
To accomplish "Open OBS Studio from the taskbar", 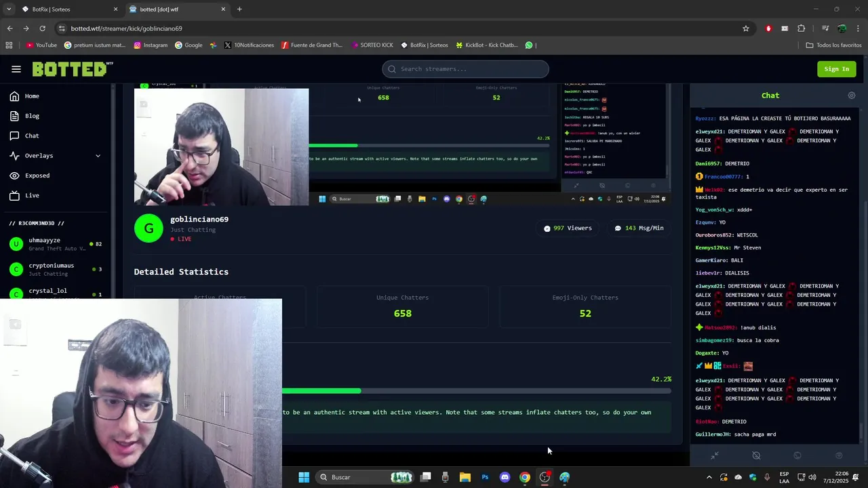I will [545, 477].
